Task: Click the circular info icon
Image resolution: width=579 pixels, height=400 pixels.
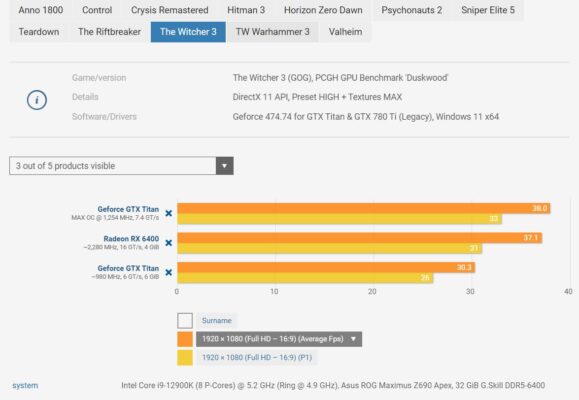Action: (37, 100)
